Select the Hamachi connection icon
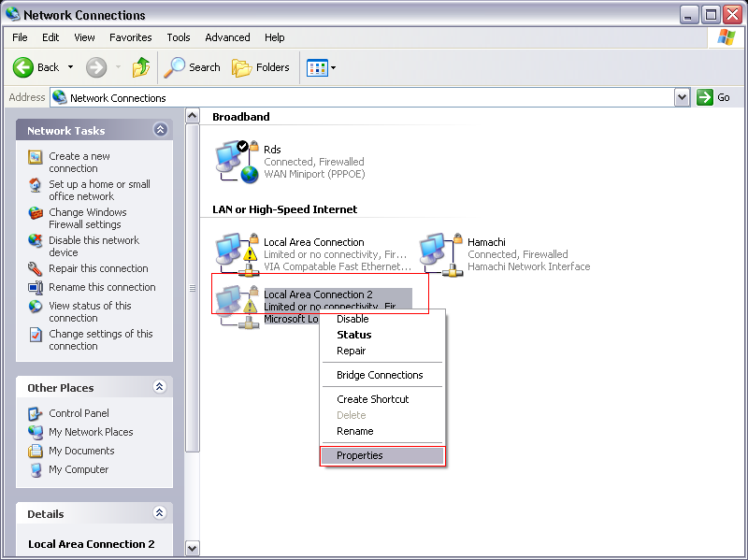Viewport: 748px width, 560px height. click(440, 254)
